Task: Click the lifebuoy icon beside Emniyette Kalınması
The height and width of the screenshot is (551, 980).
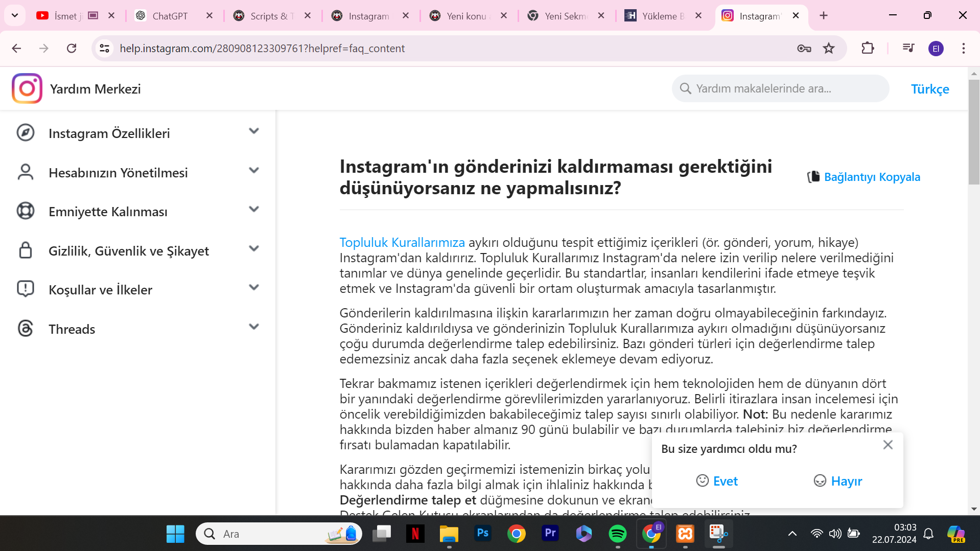Action: click(x=26, y=211)
